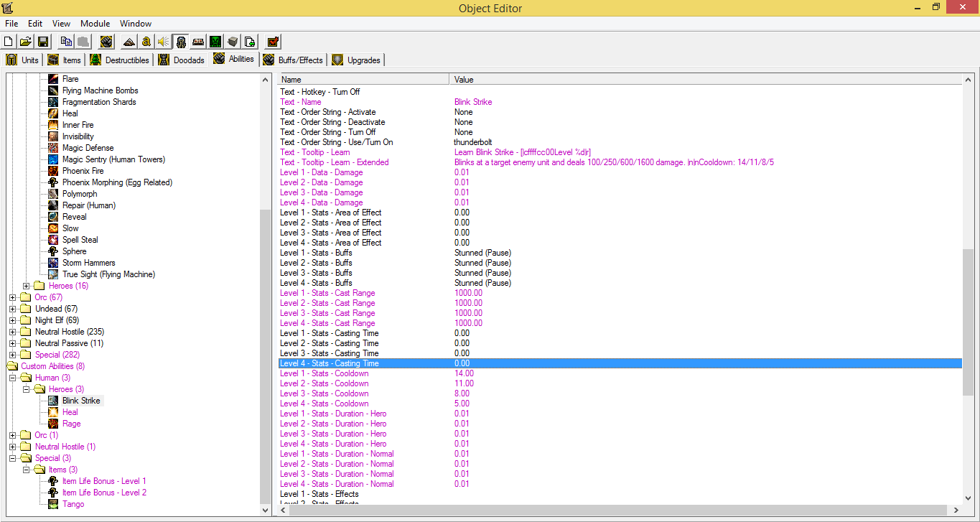
Task: Select the standard Heal ability under Inner Fire
Action: point(70,113)
